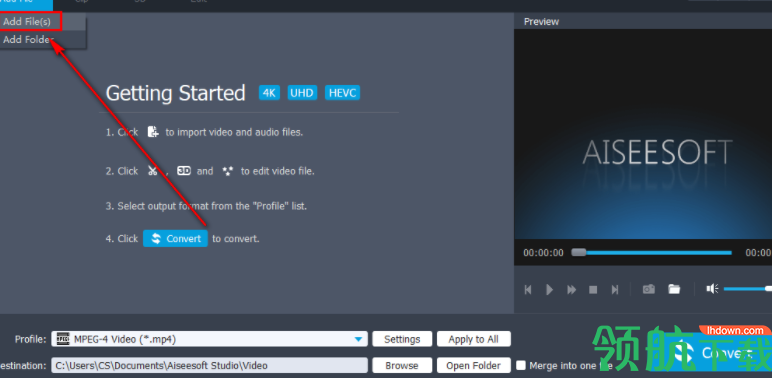Click the HEVC badge

click(342, 93)
